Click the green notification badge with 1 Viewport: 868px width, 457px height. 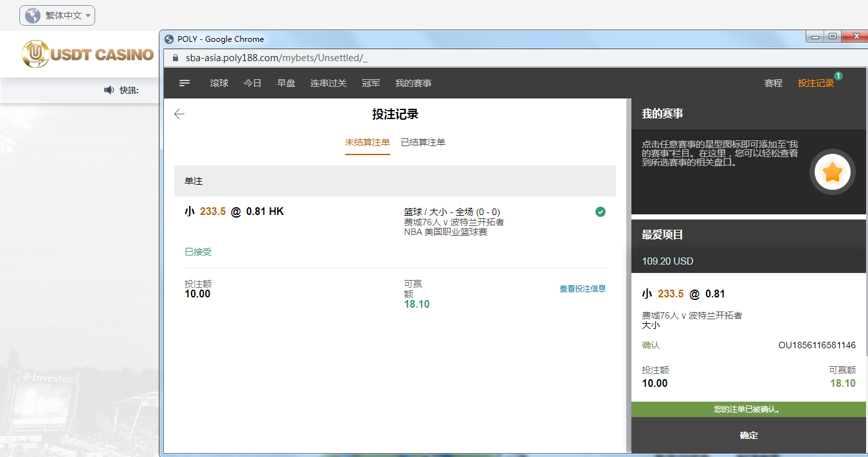click(838, 76)
